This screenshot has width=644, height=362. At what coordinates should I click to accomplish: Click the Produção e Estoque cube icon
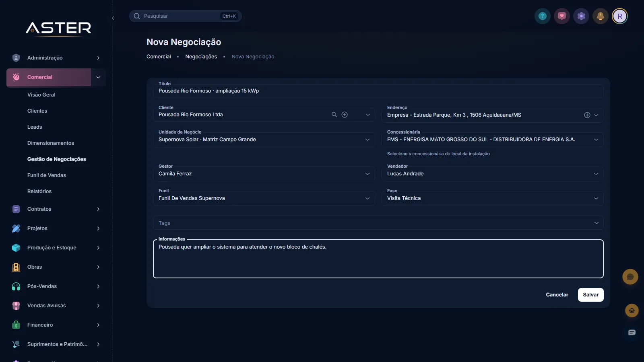pos(16,248)
